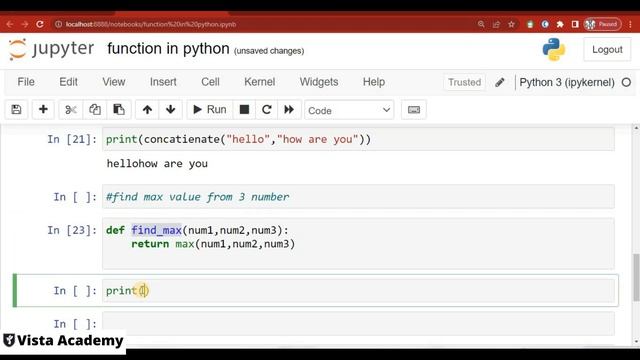Click the 'In [23]:' prompt
The width and height of the screenshot is (640, 360).
pos(72,230)
